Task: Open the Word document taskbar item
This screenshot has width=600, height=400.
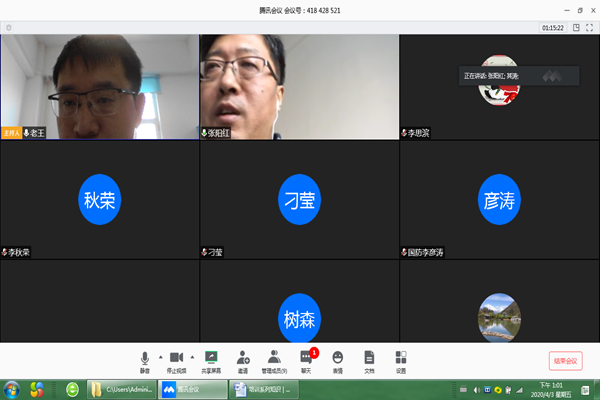Action: point(264,390)
